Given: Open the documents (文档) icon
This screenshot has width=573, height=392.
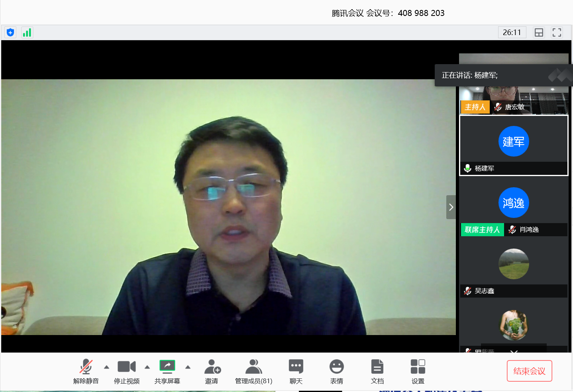Looking at the screenshot, I should click(x=377, y=370).
